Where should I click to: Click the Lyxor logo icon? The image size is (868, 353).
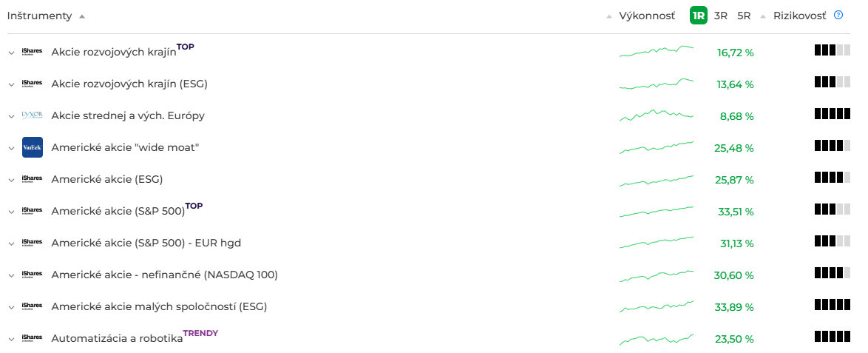(33, 115)
